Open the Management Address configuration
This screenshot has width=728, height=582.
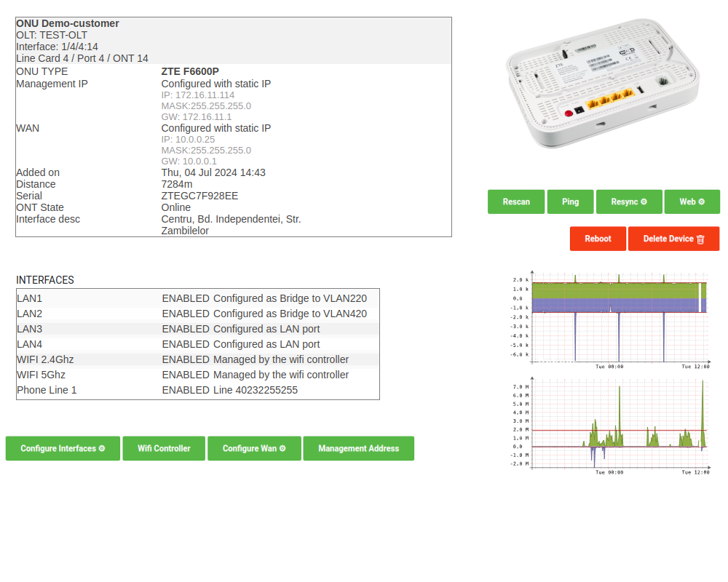[x=358, y=449]
